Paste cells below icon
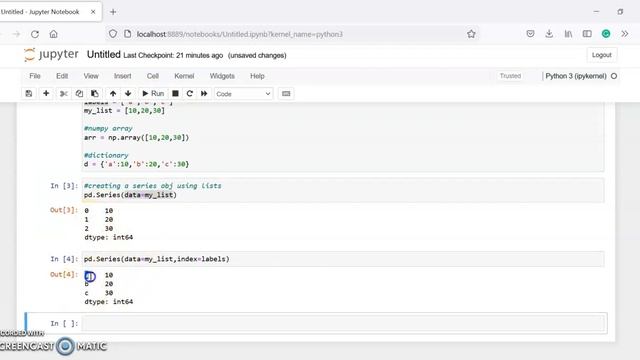The image size is (640, 360). coord(95,93)
